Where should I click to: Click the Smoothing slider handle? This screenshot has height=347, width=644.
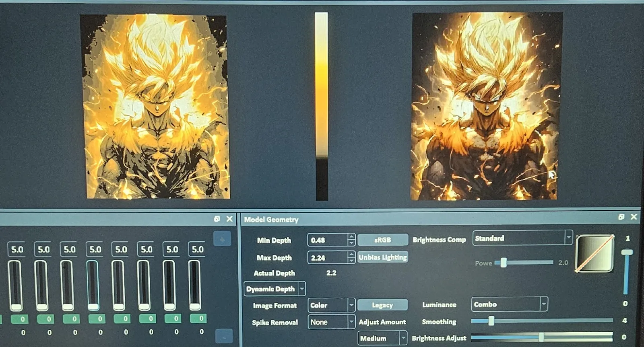491,320
